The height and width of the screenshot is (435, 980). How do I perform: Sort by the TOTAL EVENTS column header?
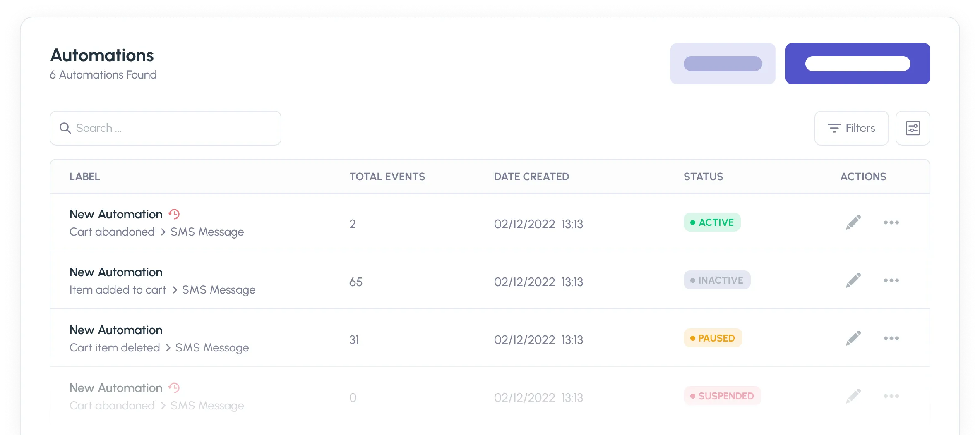coord(387,177)
